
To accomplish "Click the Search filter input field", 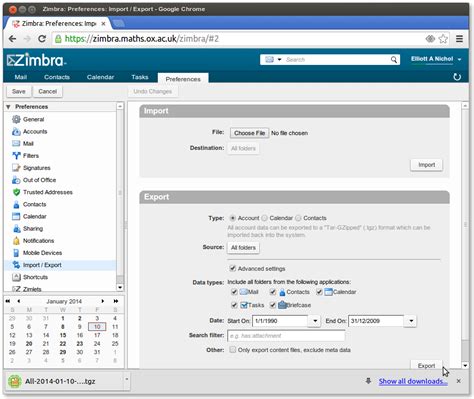I will coord(286,336).
